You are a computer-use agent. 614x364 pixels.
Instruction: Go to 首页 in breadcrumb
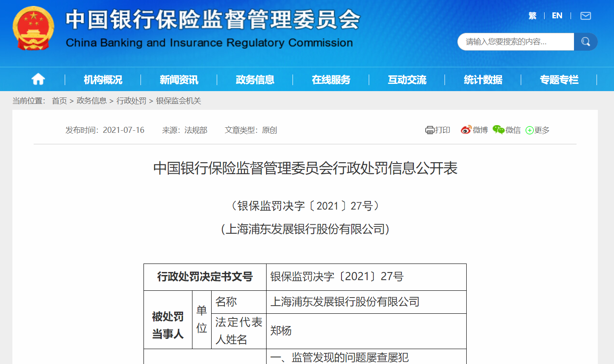click(60, 101)
